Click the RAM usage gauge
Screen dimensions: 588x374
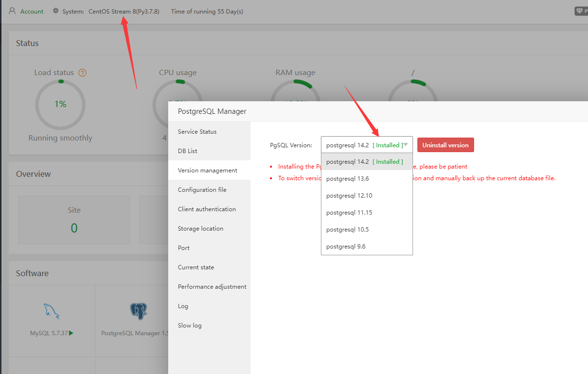(x=295, y=91)
